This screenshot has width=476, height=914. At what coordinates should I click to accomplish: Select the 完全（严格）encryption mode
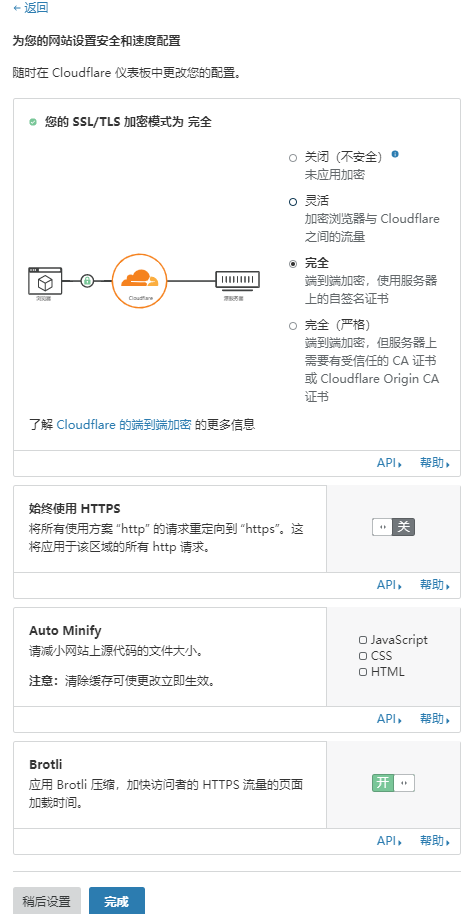tap(293, 326)
